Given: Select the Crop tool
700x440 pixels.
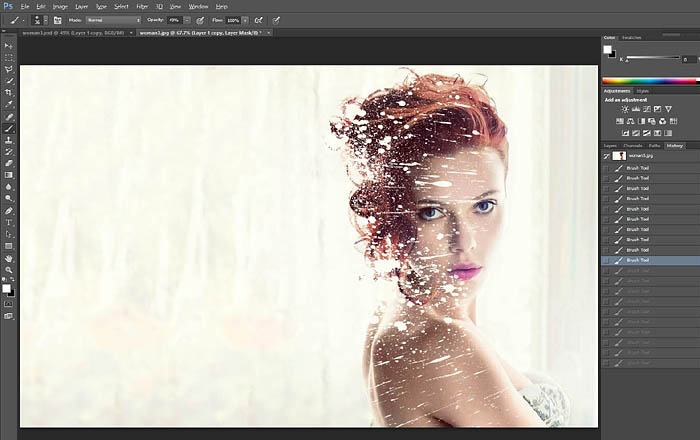Looking at the screenshot, I should pos(9,92).
